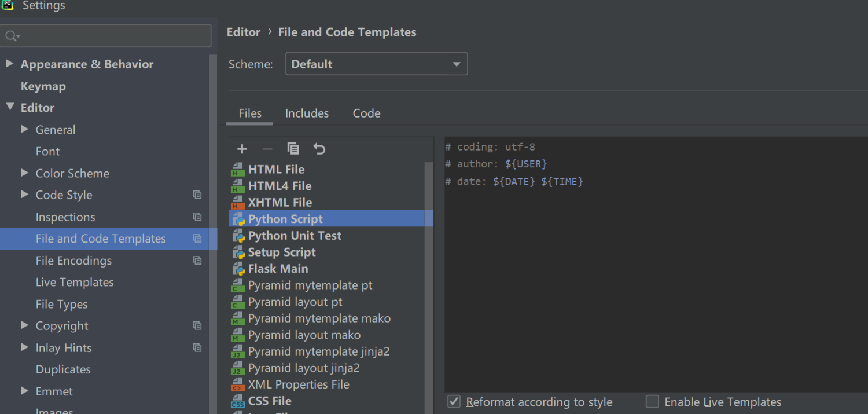Open File Types settings page
This screenshot has width=868, height=414.
(61, 305)
